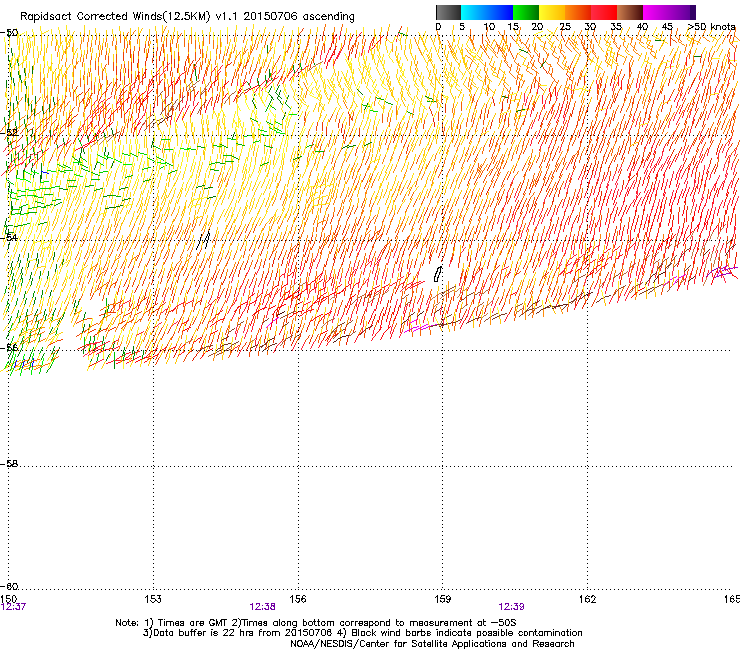This screenshot has width=740, height=650.
Task: Click the brown 35-40 knots legend segment
Action: click(630, 12)
